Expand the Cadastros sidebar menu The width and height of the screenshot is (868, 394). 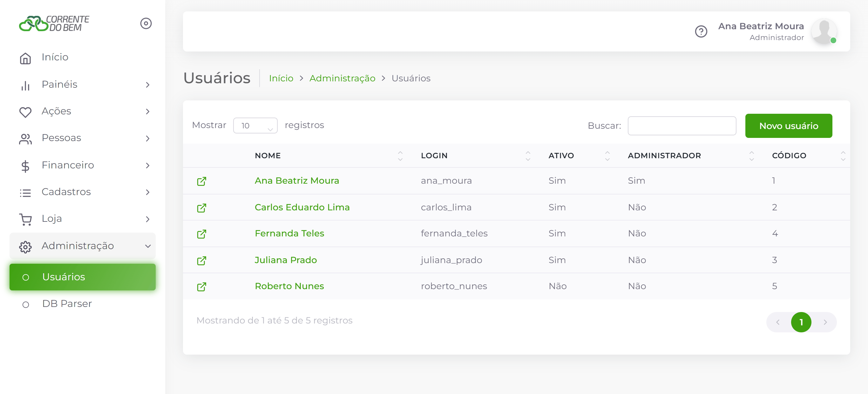[83, 192]
